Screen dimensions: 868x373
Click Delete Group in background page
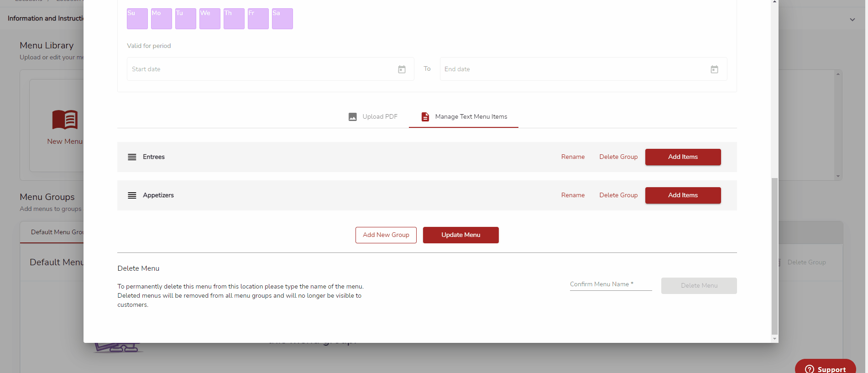(806, 262)
